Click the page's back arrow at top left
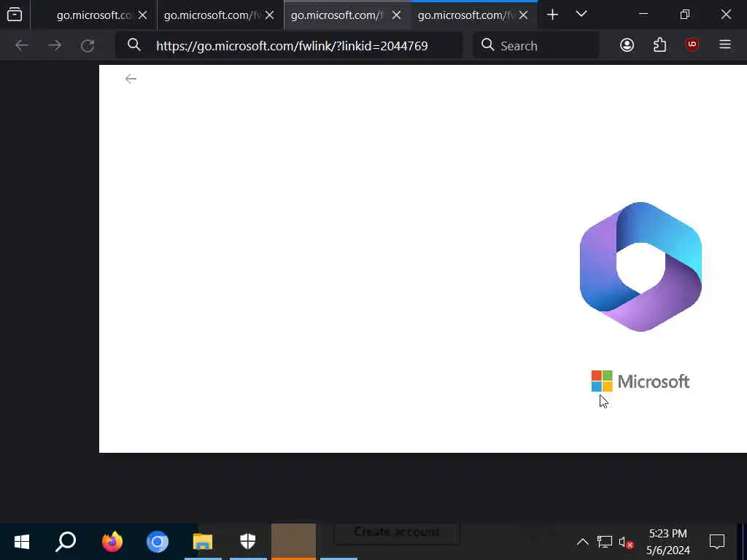This screenshot has width=747, height=560. click(131, 79)
